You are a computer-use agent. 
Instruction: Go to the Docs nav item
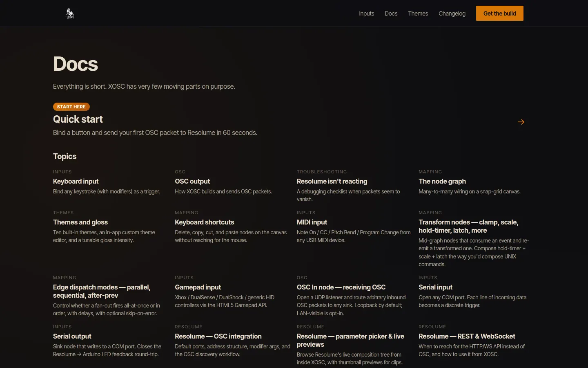click(391, 13)
